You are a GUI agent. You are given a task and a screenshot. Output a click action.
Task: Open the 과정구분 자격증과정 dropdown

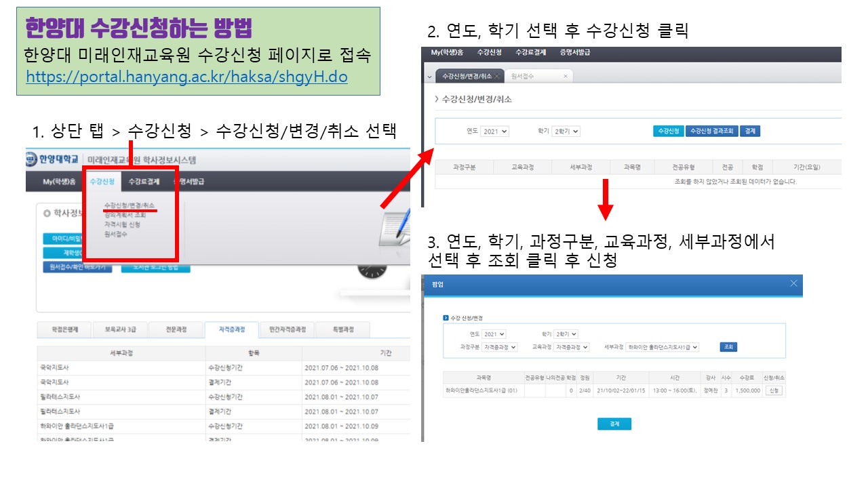point(500,347)
